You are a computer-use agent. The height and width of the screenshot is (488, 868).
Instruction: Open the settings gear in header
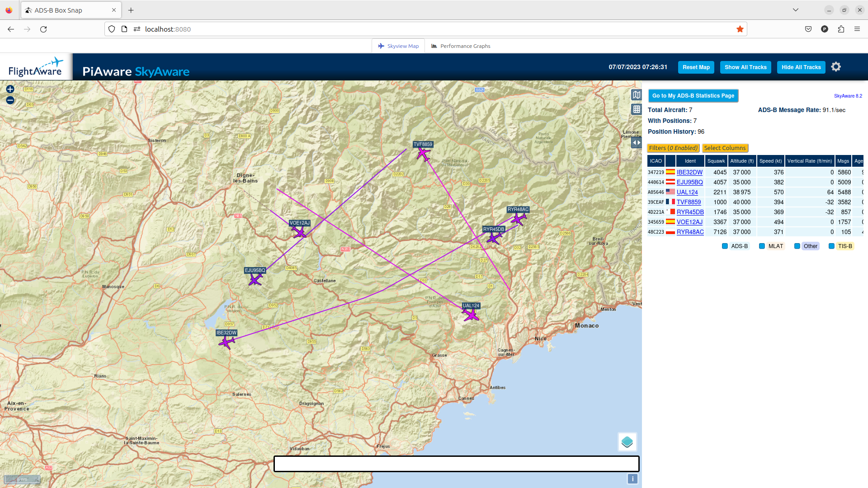click(x=836, y=67)
